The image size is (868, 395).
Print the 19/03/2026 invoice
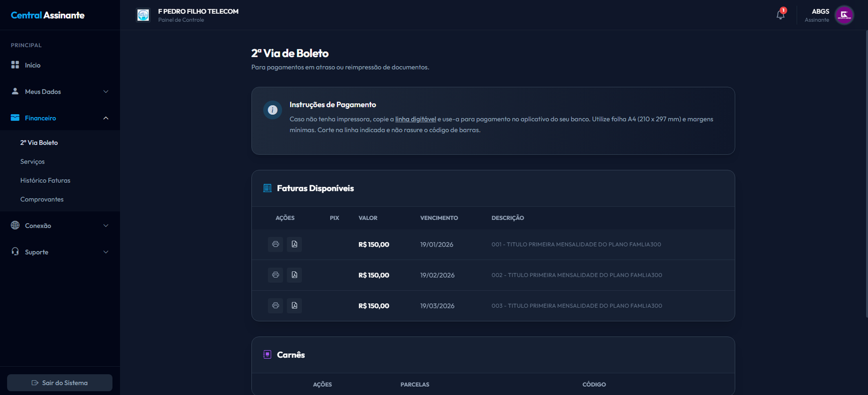(x=276, y=306)
